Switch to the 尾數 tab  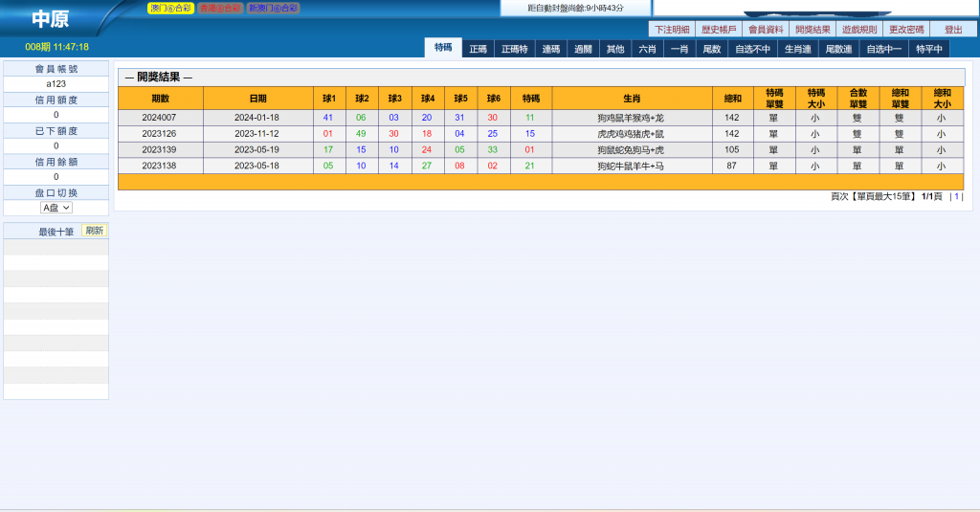coord(712,49)
